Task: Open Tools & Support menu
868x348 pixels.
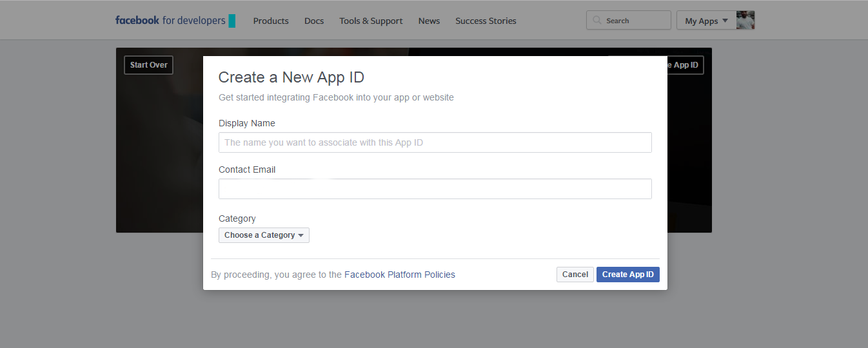Action: 371,21
